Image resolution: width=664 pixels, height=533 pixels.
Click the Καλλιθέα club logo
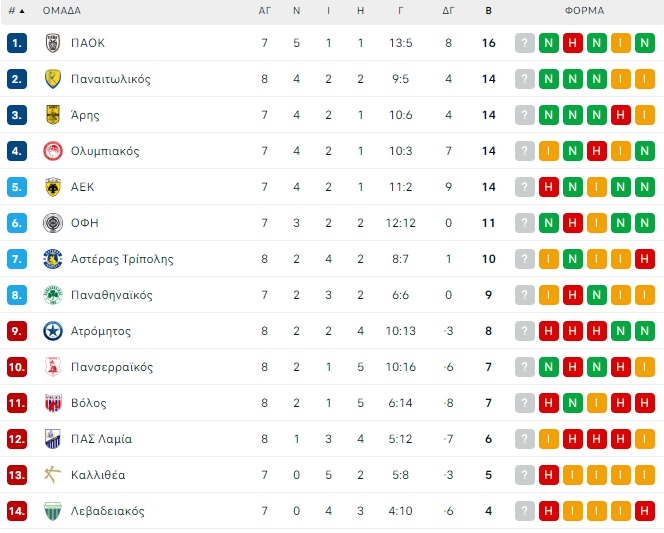(53, 475)
